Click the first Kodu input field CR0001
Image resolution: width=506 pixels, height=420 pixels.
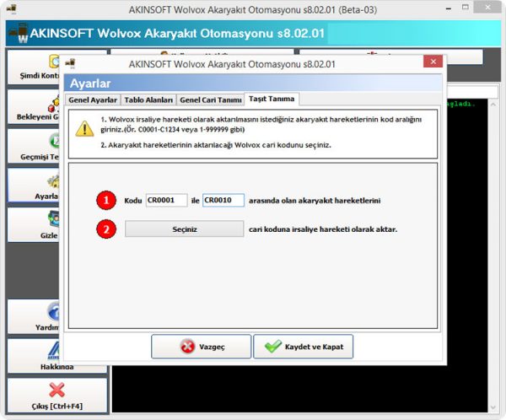[166, 200]
